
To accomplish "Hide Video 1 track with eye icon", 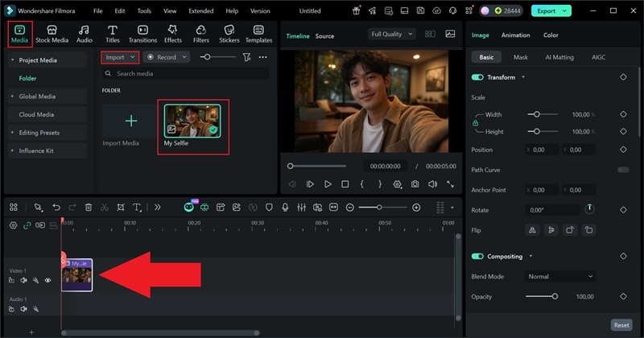I will point(47,280).
